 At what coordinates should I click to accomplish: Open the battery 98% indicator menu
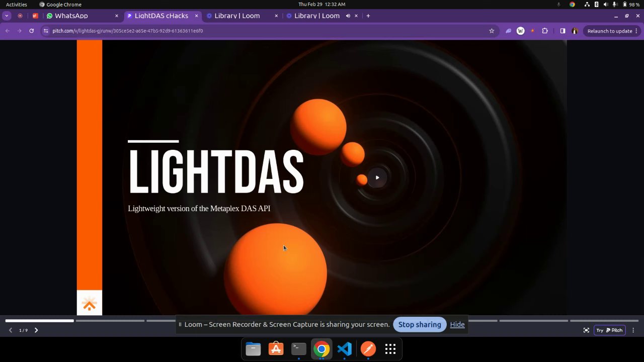[631, 5]
